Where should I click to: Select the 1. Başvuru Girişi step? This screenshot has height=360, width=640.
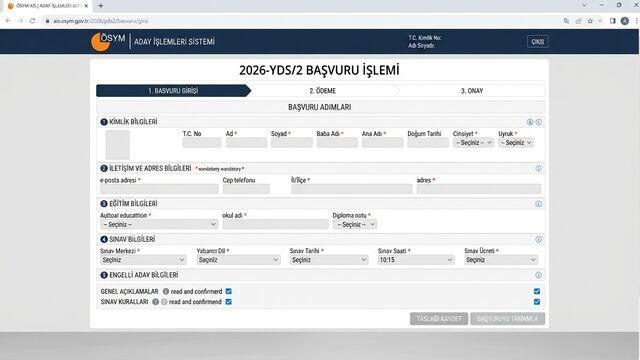click(x=173, y=91)
